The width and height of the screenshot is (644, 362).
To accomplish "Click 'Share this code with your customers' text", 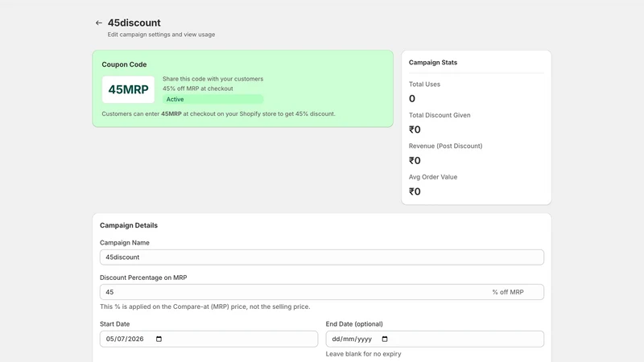I will 213,79.
